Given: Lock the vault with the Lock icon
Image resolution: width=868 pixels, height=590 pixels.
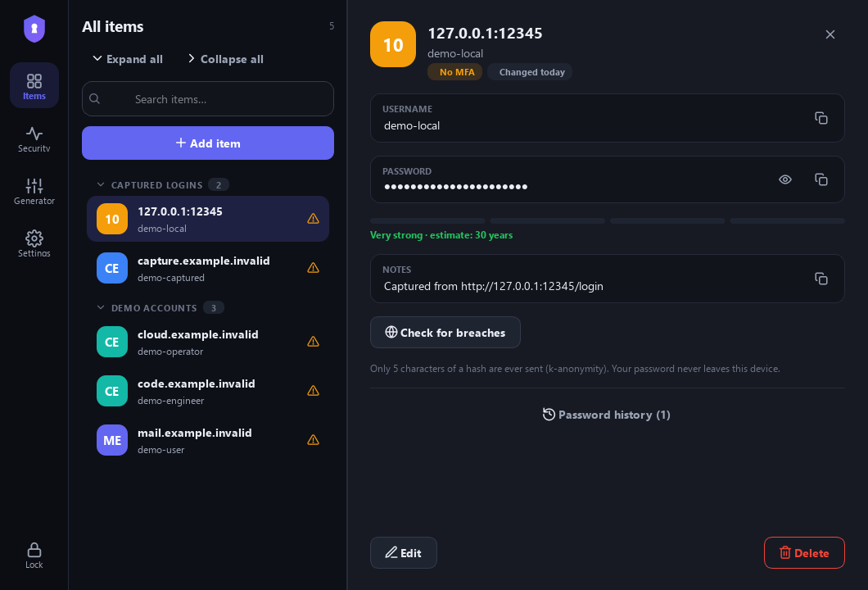Looking at the screenshot, I should [x=34, y=556].
